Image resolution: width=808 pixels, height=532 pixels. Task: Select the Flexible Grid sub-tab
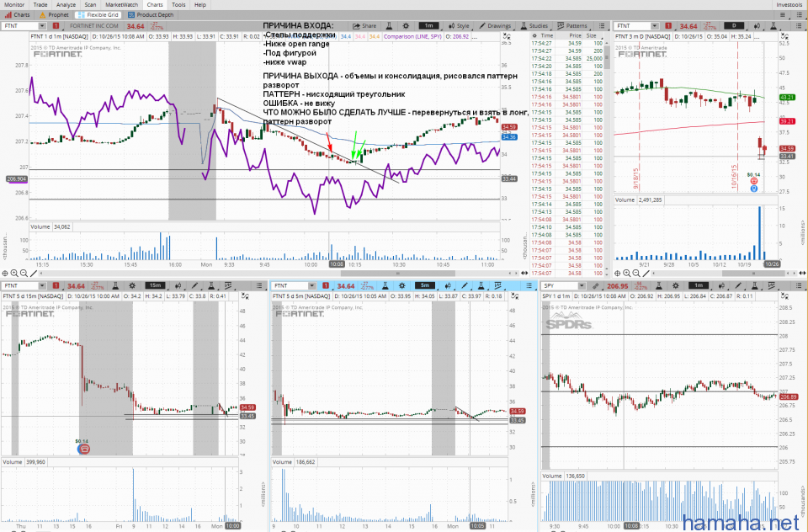[98, 15]
